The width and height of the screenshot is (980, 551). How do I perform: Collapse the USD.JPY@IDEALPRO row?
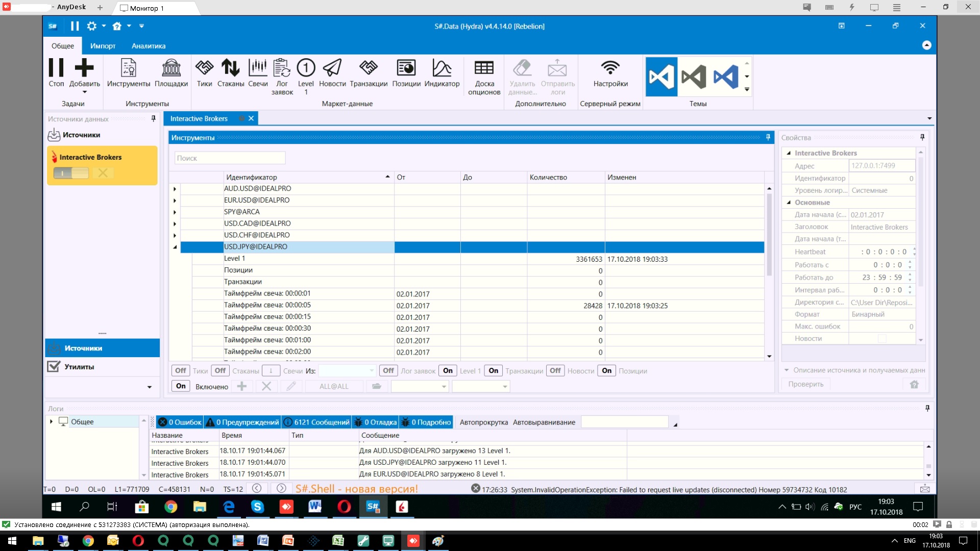(175, 247)
